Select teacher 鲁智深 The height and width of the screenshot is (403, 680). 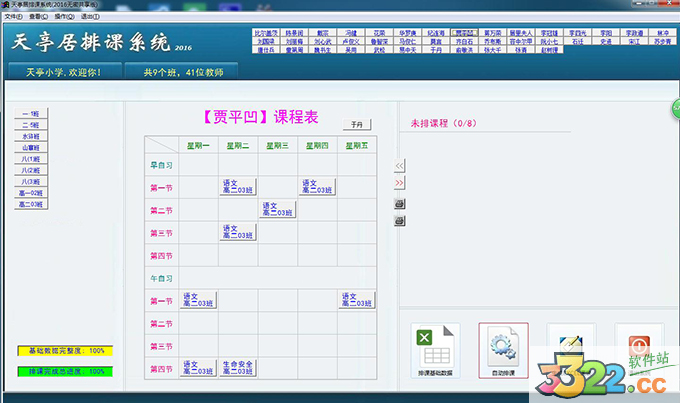click(379, 42)
